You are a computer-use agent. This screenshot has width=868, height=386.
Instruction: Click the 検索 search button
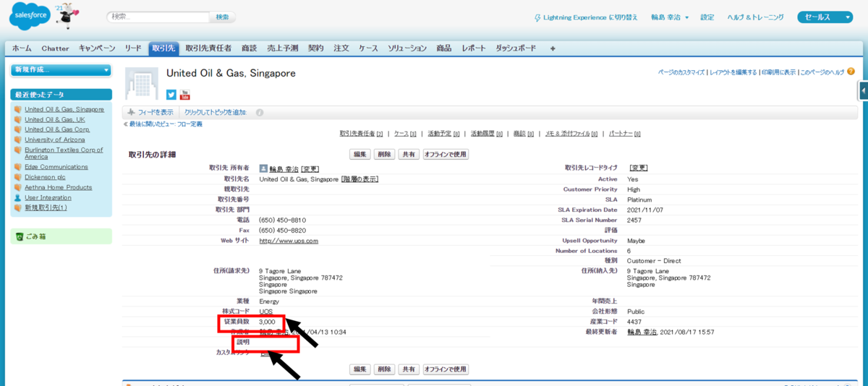[222, 17]
